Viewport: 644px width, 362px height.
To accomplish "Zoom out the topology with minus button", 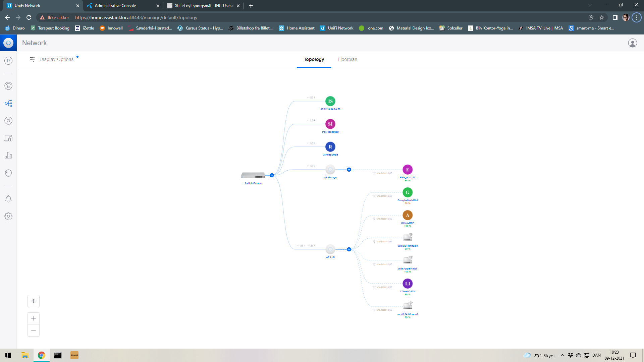I will (x=34, y=330).
